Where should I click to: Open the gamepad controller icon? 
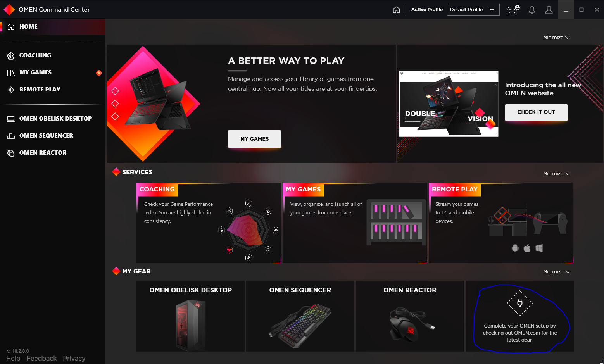tap(513, 10)
